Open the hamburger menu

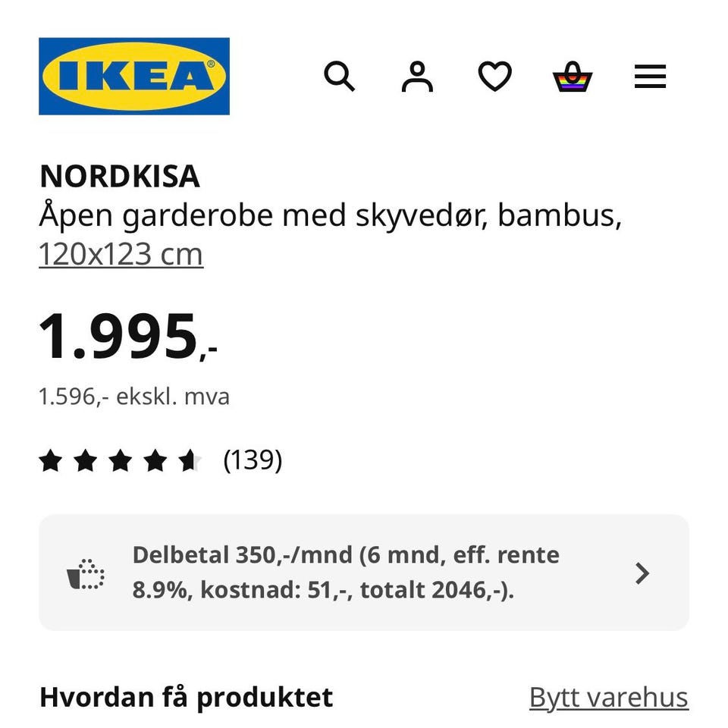650,77
